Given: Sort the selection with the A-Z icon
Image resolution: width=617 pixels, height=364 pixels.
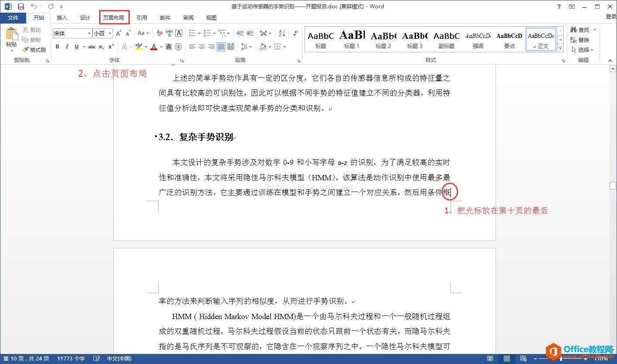Looking at the screenshot, I should point(282,33).
